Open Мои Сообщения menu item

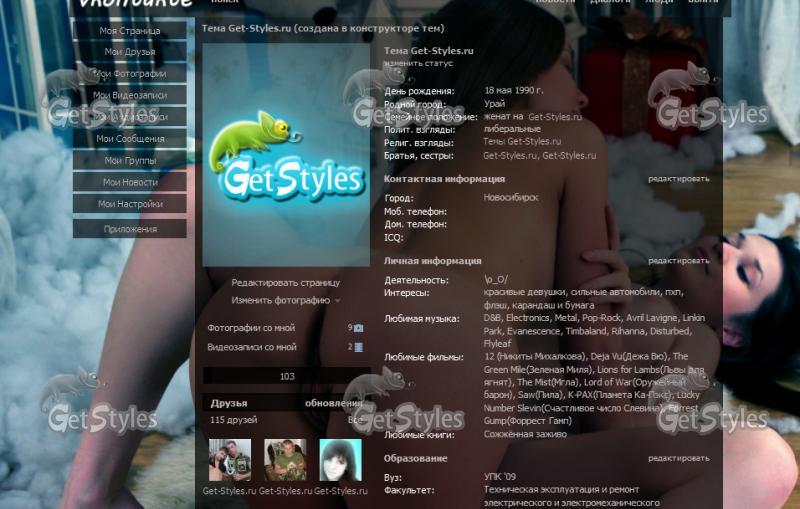coord(130,139)
